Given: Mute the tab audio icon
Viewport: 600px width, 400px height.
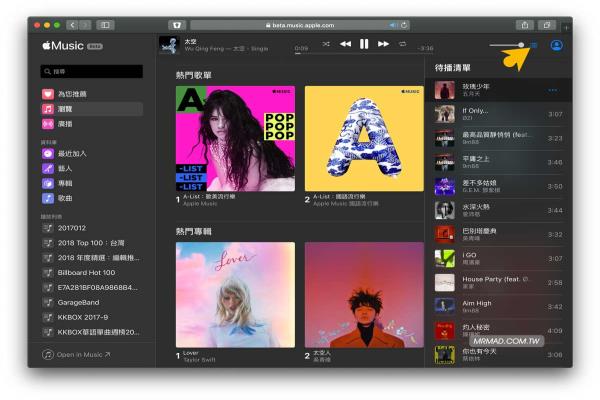Looking at the screenshot, I should (393, 25).
